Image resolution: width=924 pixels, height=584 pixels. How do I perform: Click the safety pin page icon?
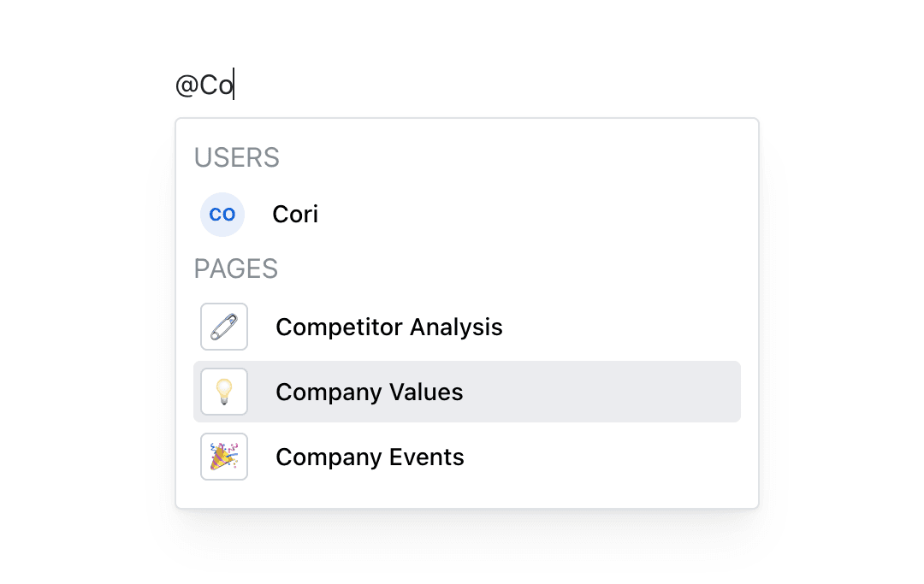[224, 327]
